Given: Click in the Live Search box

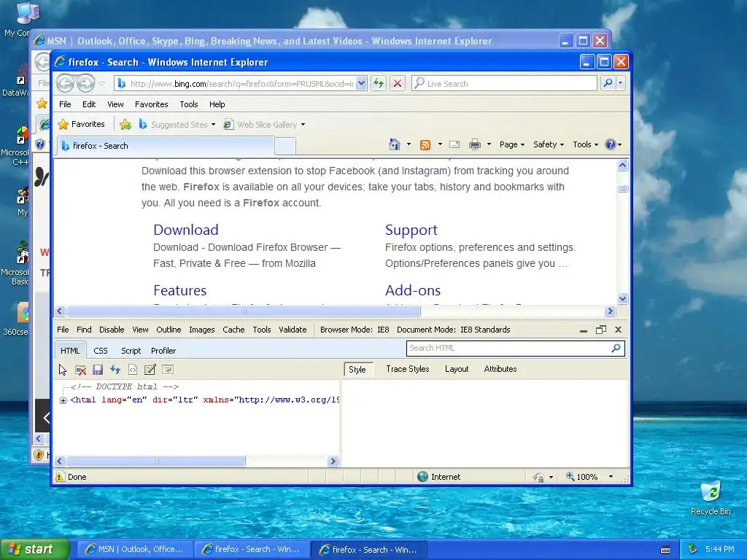Looking at the screenshot, I should coord(504,83).
